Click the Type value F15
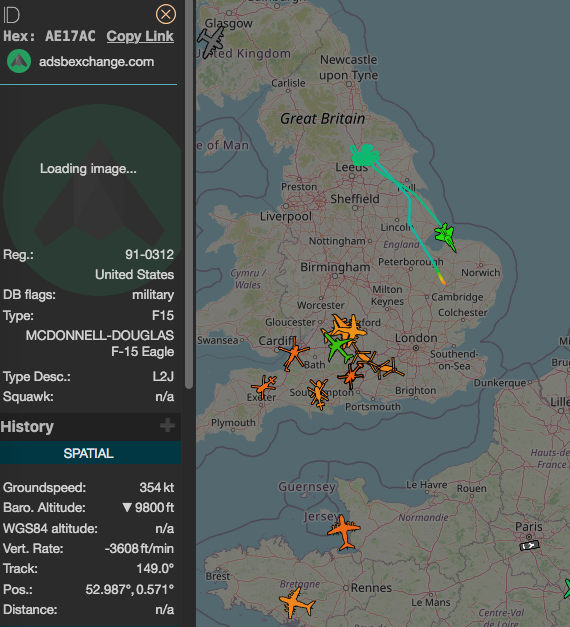The width and height of the screenshot is (570, 627). point(163,315)
